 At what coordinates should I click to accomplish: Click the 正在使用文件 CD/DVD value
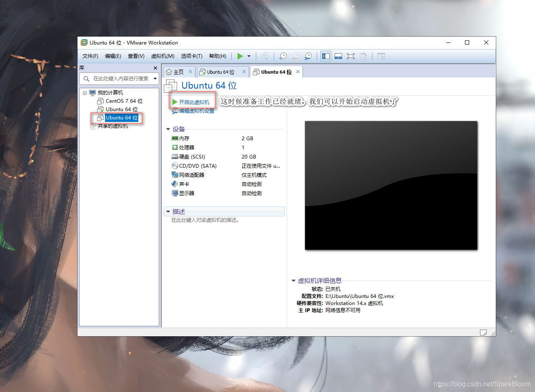(x=261, y=166)
